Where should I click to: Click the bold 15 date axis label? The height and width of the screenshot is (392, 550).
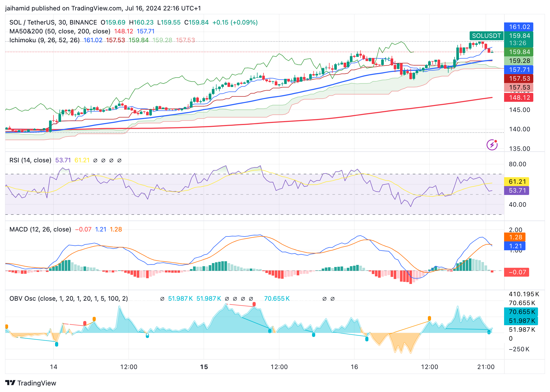204,367
